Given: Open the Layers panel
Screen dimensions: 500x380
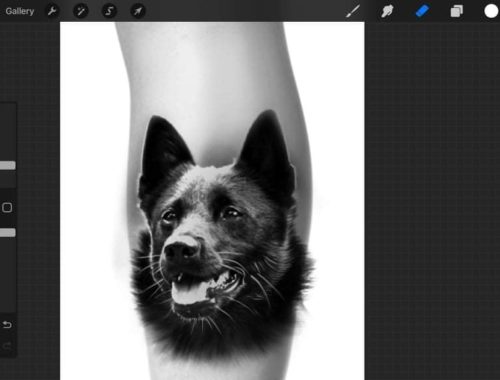Looking at the screenshot, I should click(x=456, y=11).
